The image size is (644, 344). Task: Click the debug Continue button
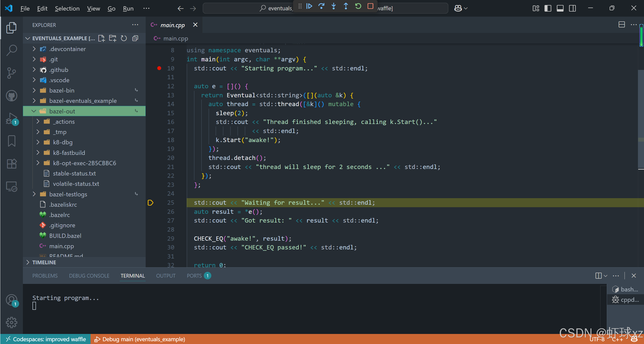[x=309, y=6]
